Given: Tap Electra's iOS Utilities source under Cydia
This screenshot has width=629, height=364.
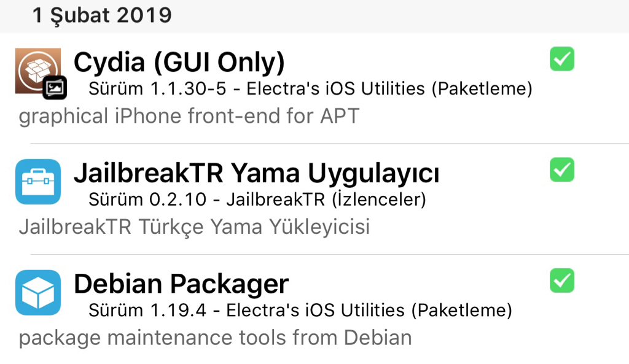Looking at the screenshot, I should [389, 89].
